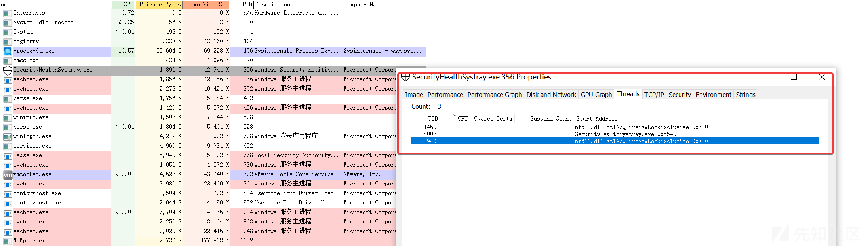The width and height of the screenshot is (868, 246).
Task: Click the icon of svchost.exe PID 376
Action: click(x=8, y=80)
